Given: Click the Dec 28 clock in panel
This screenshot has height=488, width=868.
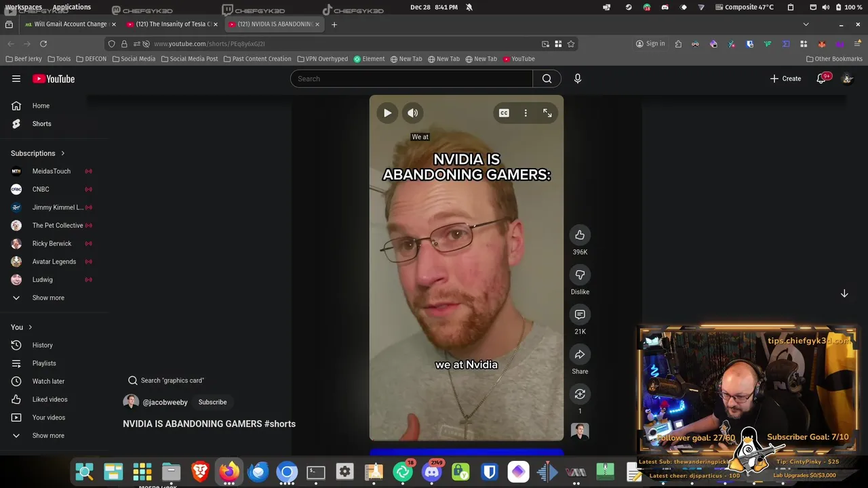Looking at the screenshot, I should click(433, 7).
